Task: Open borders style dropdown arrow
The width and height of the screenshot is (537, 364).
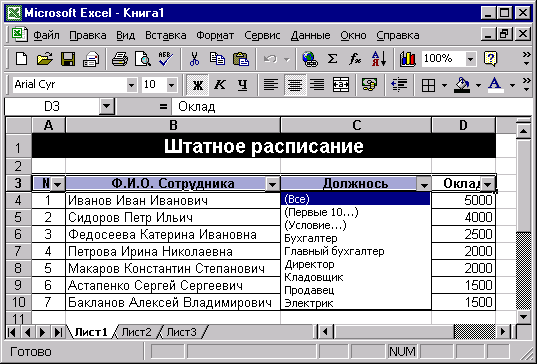Action: pos(444,85)
